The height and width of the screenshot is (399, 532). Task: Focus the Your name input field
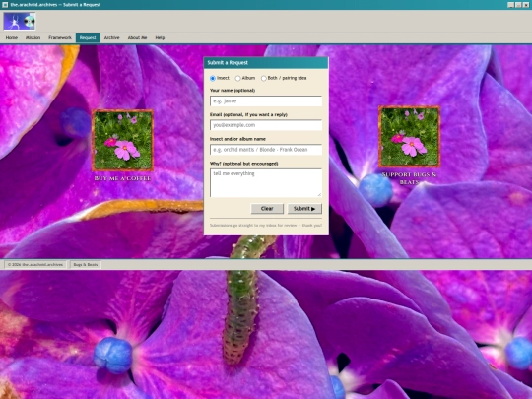click(x=266, y=101)
